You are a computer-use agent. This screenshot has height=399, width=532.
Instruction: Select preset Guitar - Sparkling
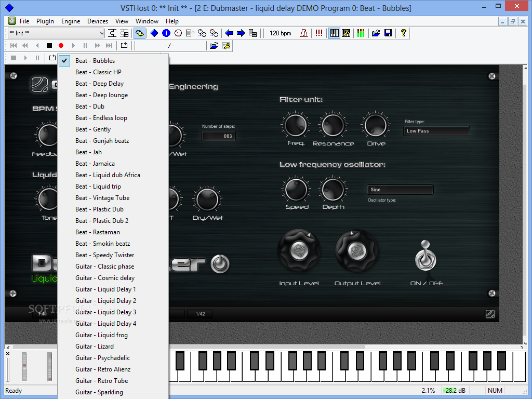[x=113, y=392]
